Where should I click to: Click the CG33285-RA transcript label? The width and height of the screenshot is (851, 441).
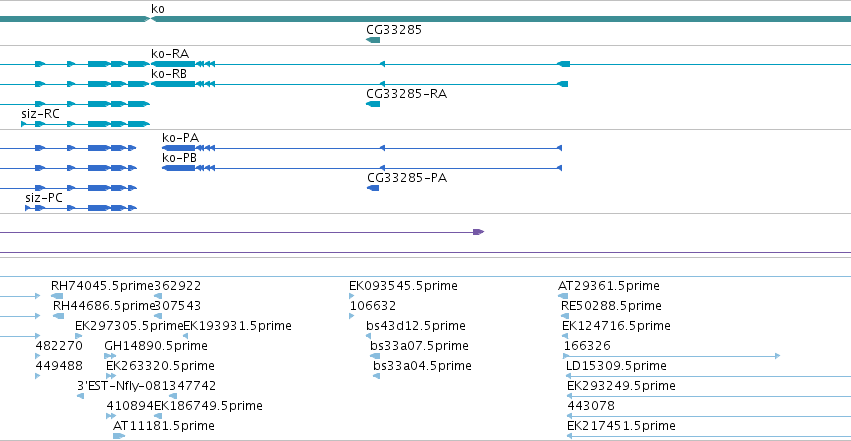pyautogui.click(x=407, y=94)
